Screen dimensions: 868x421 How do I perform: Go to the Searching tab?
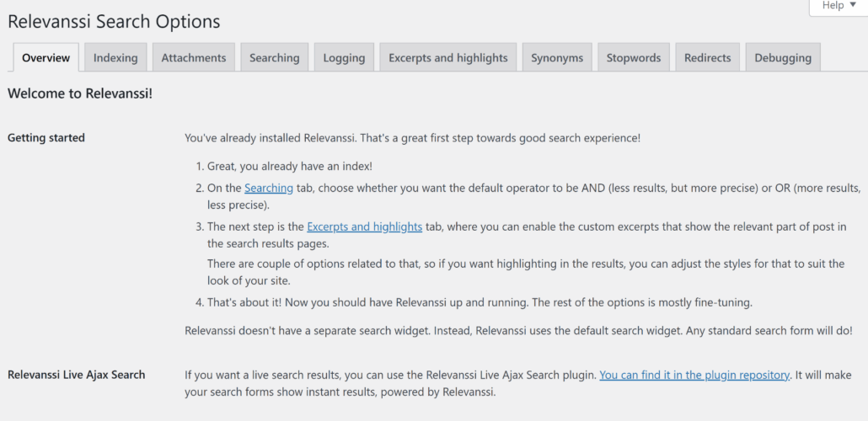pos(275,57)
